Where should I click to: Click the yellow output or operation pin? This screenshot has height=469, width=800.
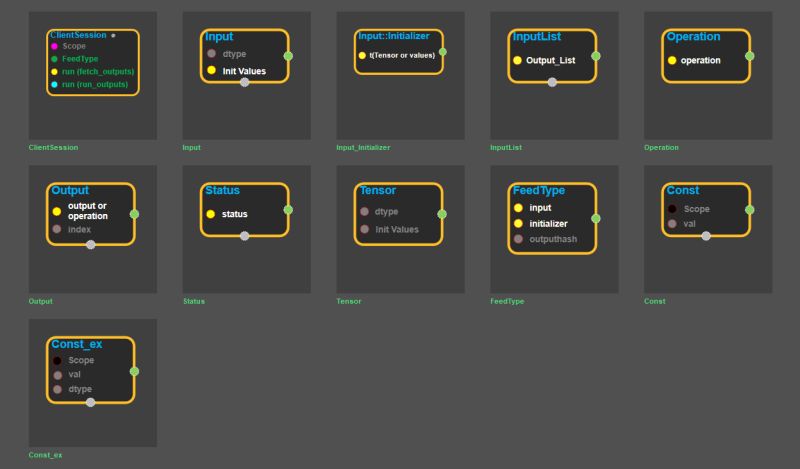point(57,211)
